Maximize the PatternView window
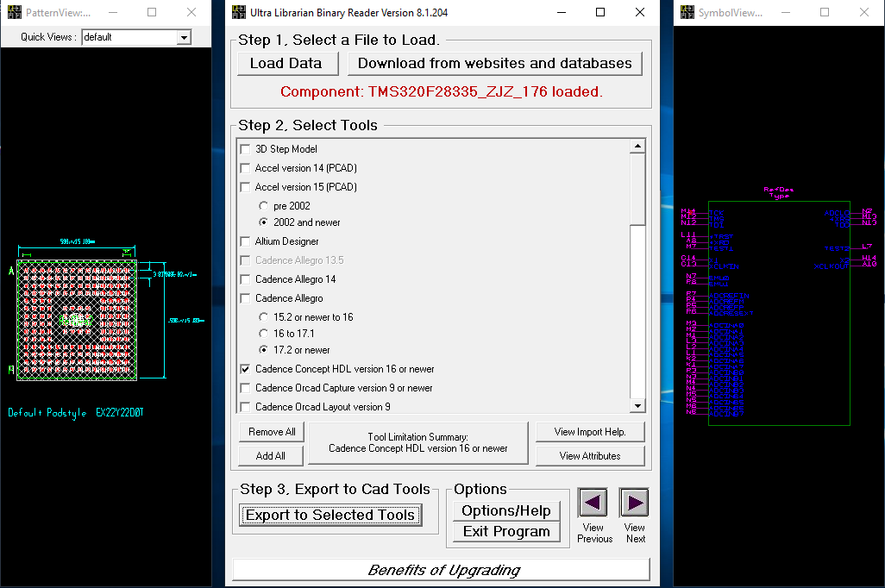Viewport: 885px width, 588px height. [152, 12]
